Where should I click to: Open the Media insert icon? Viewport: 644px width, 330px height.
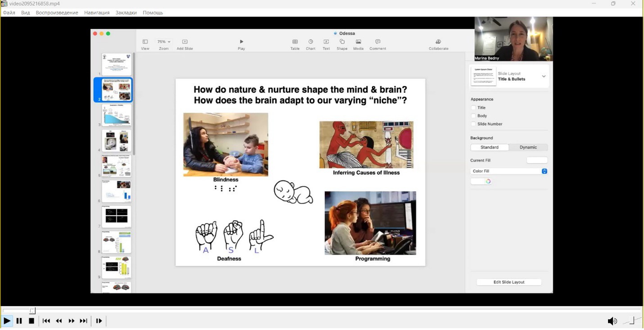[358, 42]
